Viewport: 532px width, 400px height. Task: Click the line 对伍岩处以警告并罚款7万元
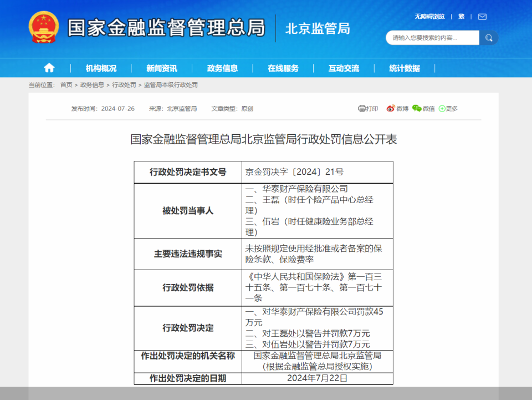pyautogui.click(x=316, y=345)
